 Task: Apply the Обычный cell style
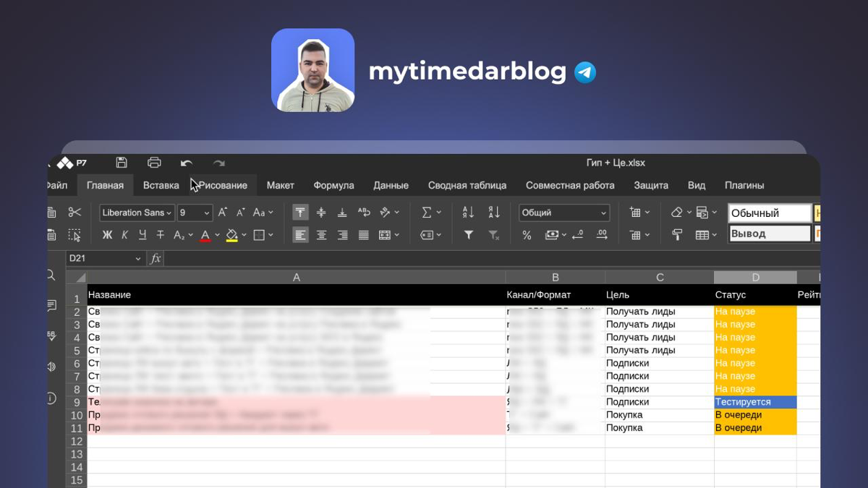click(770, 213)
